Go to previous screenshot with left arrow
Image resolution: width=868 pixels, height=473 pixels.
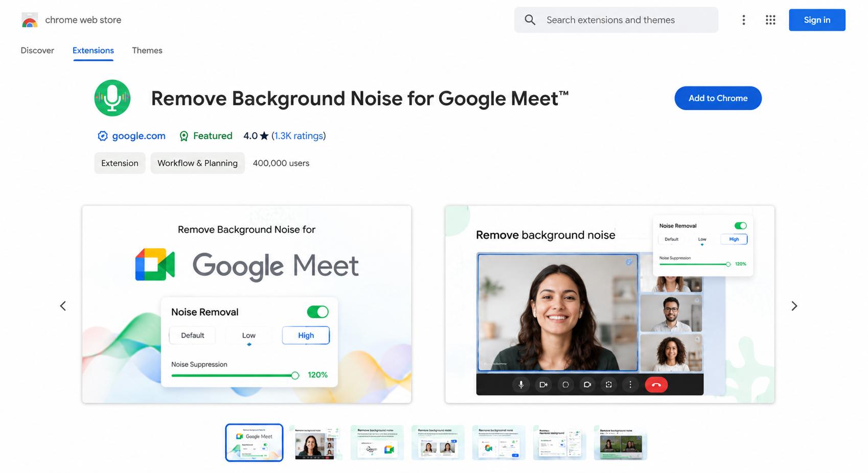coord(63,306)
